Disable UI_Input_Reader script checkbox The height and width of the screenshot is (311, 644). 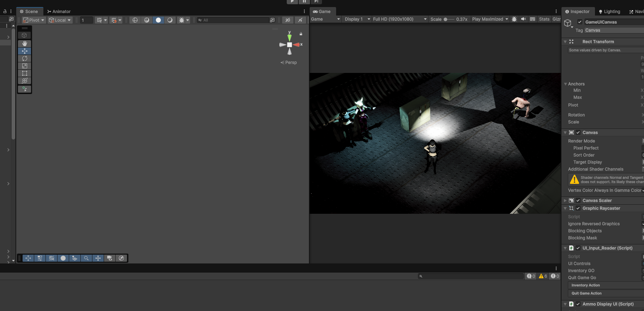(578, 248)
